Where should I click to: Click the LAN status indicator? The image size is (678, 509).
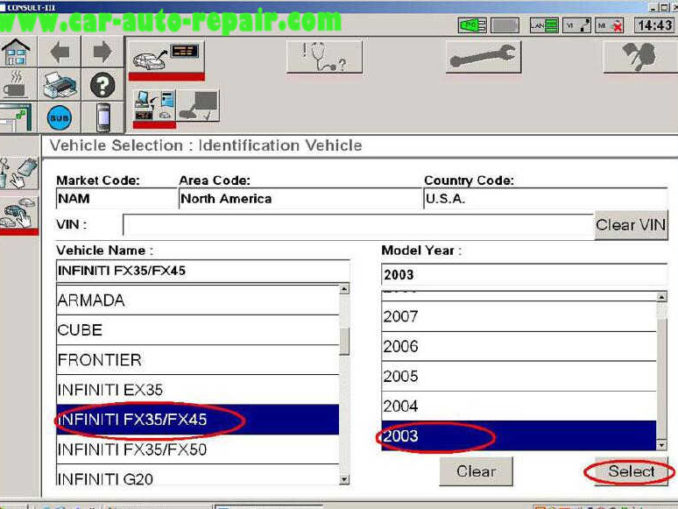pyautogui.click(x=544, y=25)
